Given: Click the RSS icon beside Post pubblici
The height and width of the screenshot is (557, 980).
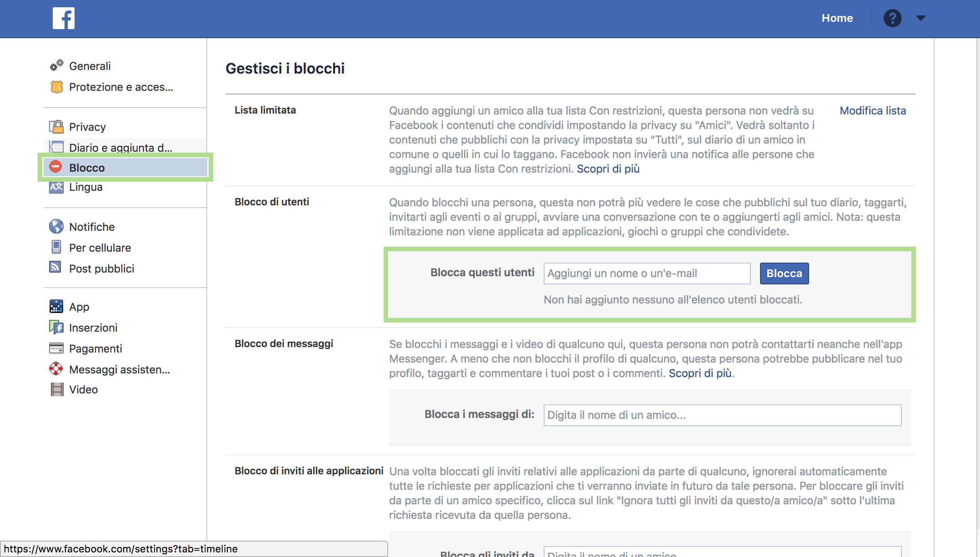Looking at the screenshot, I should tap(55, 267).
